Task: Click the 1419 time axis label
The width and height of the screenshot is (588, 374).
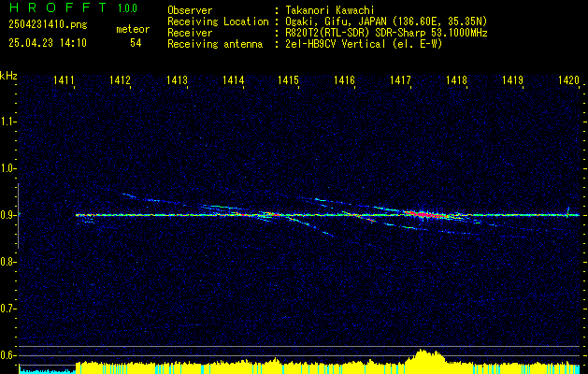Action: click(512, 79)
